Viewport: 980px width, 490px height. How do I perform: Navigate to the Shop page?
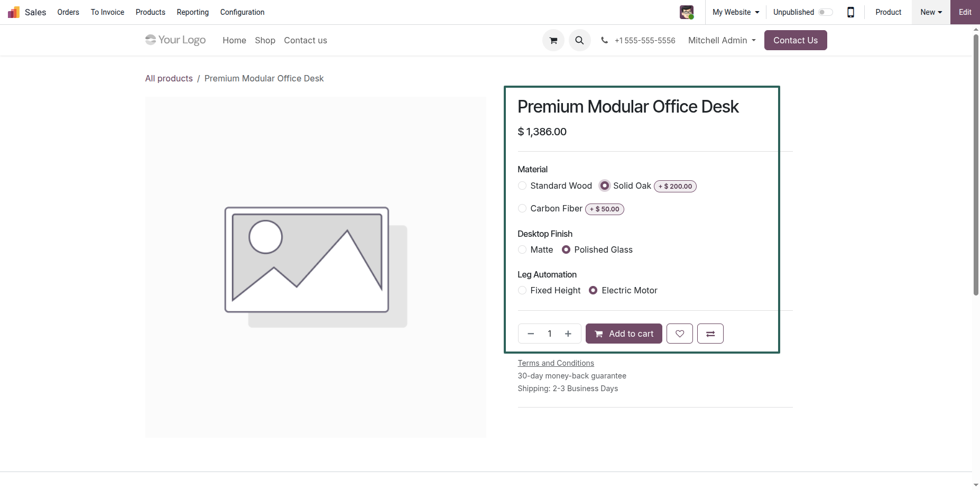pyautogui.click(x=265, y=40)
